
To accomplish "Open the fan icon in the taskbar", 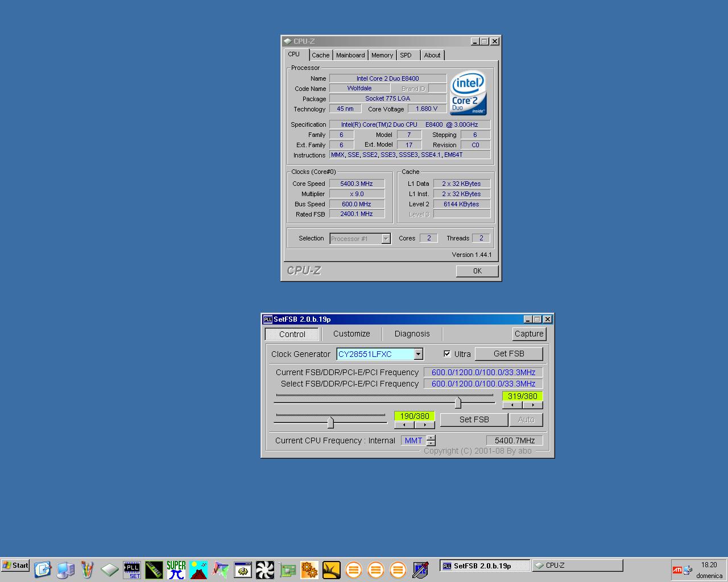I will pos(265,569).
